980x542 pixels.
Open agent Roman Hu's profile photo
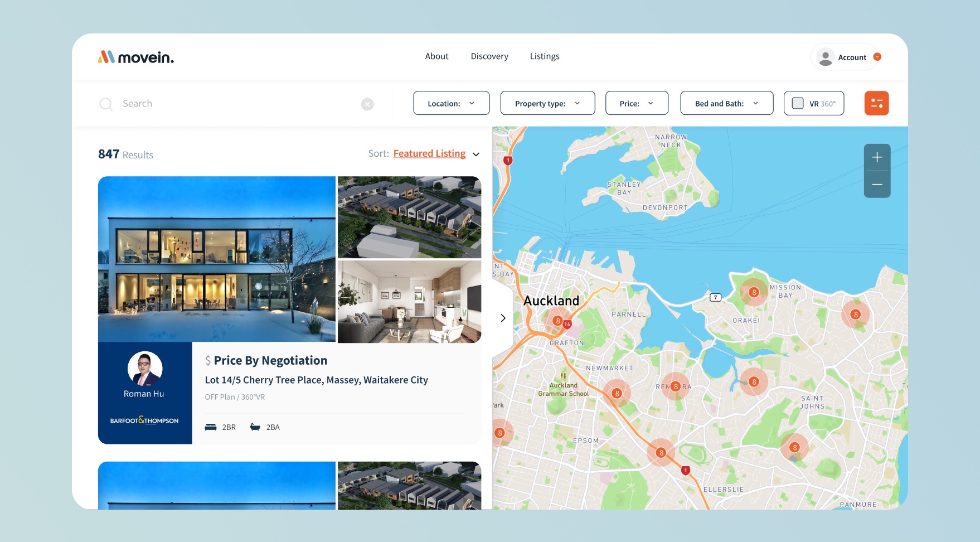(x=145, y=369)
